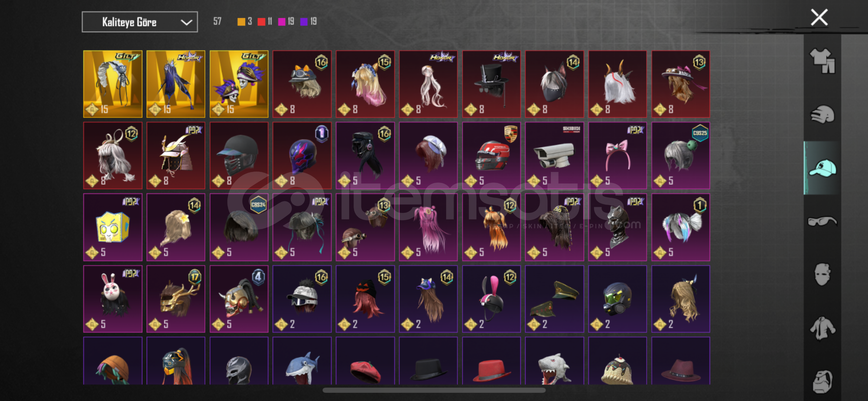
Task: Select the helmet category icon
Action: pos(822,114)
